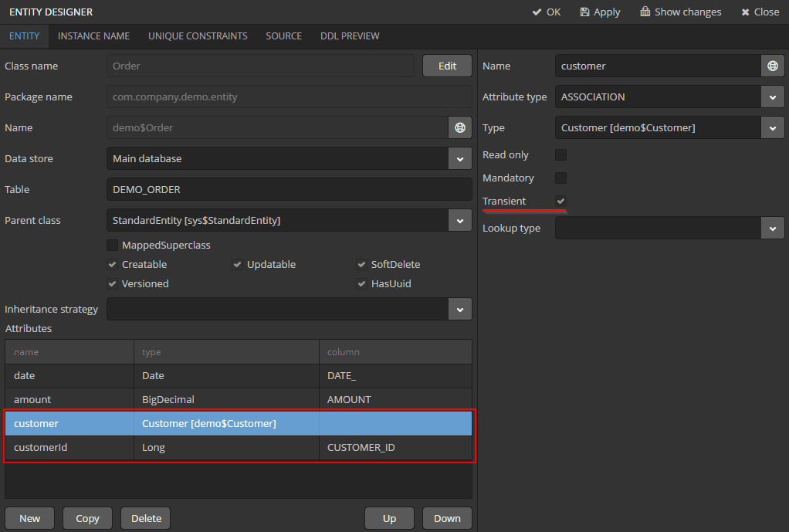The height and width of the screenshot is (532, 789).
Task: Expand the Data store dropdown
Action: pos(460,159)
